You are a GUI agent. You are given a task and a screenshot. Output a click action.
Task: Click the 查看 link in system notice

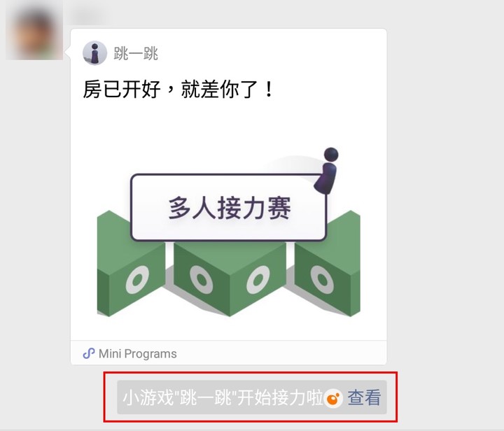pyautogui.click(x=364, y=397)
